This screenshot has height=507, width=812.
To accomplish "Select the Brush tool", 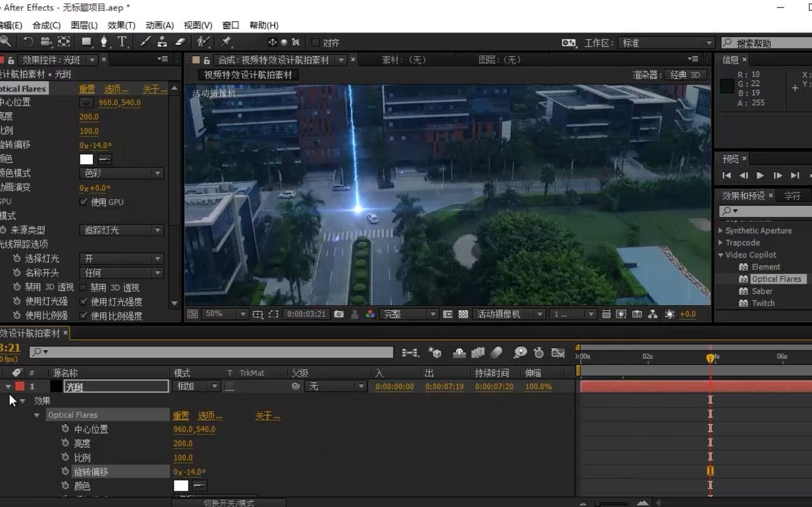I will pos(145,42).
